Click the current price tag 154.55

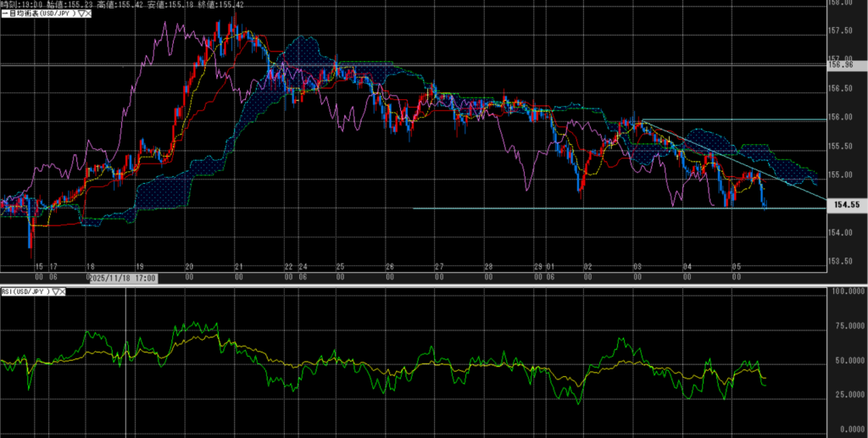tap(843, 205)
